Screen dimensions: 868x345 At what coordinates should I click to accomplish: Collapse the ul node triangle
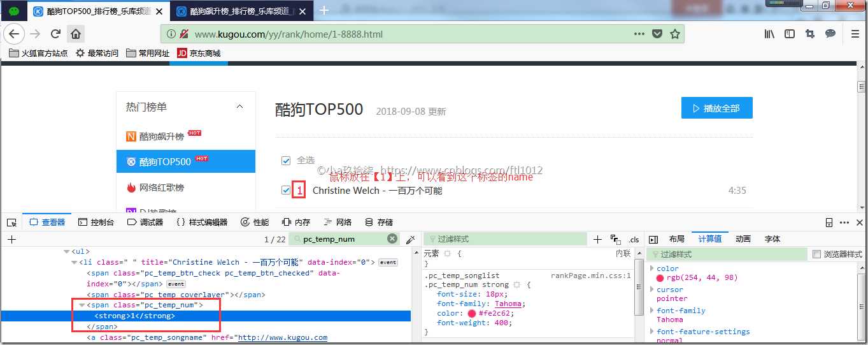click(67, 252)
